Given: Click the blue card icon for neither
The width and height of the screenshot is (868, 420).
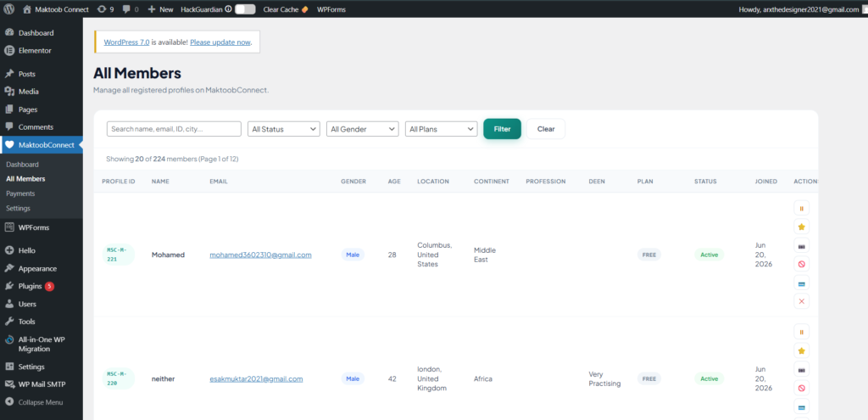Looking at the screenshot, I should [801, 406].
